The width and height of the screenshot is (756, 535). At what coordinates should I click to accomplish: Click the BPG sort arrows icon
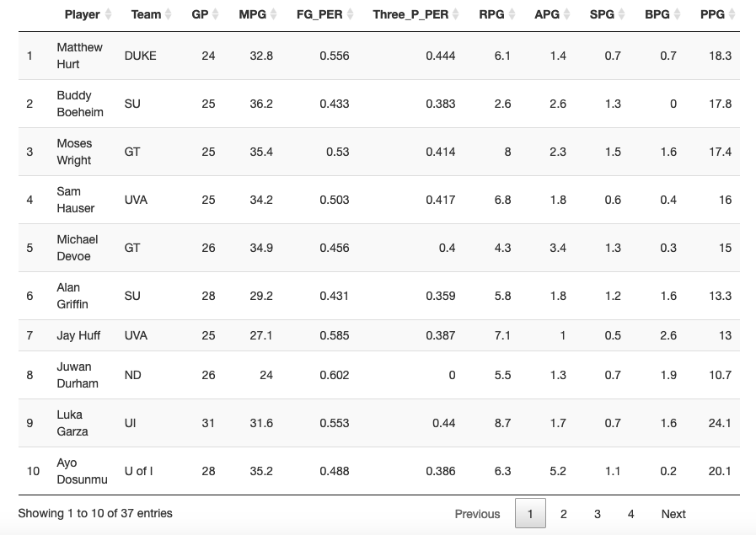pyautogui.click(x=677, y=14)
